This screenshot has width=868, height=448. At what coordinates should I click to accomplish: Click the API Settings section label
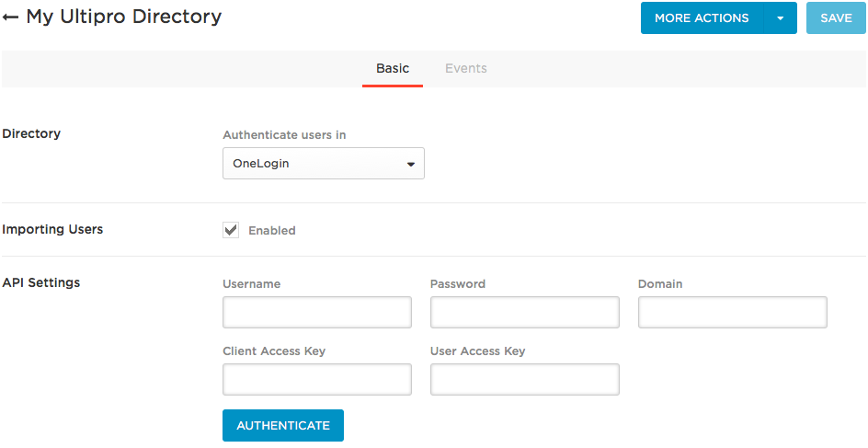pyautogui.click(x=41, y=283)
